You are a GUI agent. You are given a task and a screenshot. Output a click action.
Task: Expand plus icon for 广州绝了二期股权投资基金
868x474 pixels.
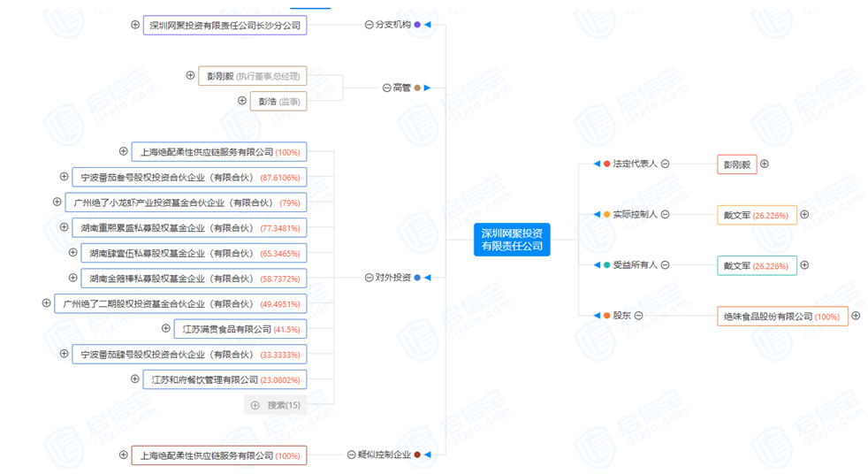point(47,302)
